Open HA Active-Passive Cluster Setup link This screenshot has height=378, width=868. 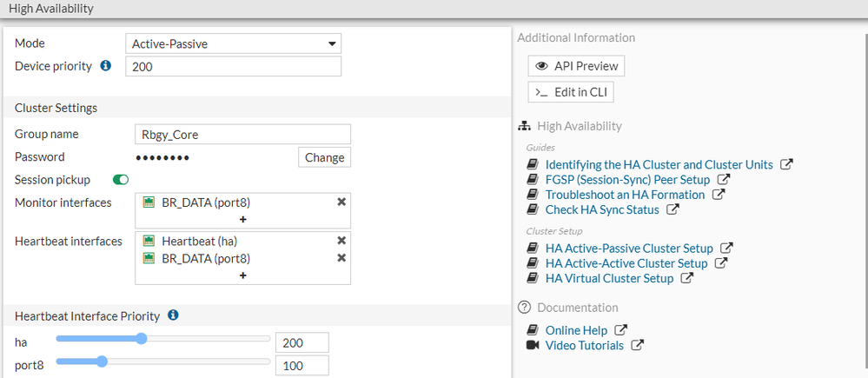[629, 249]
